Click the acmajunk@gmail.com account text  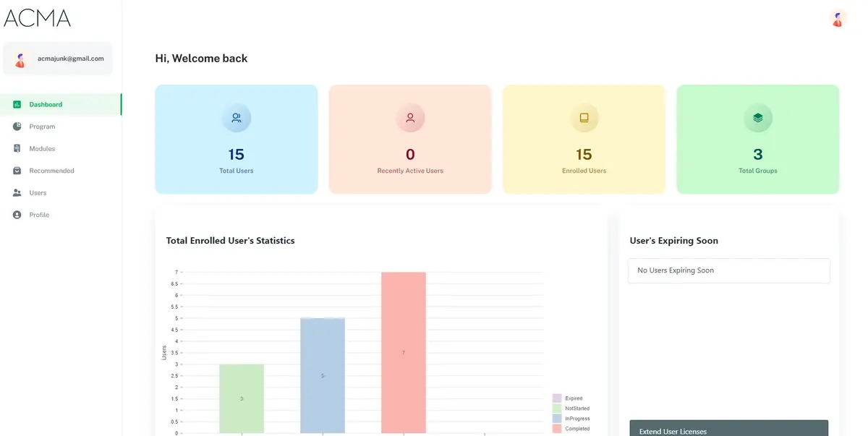[x=71, y=59]
